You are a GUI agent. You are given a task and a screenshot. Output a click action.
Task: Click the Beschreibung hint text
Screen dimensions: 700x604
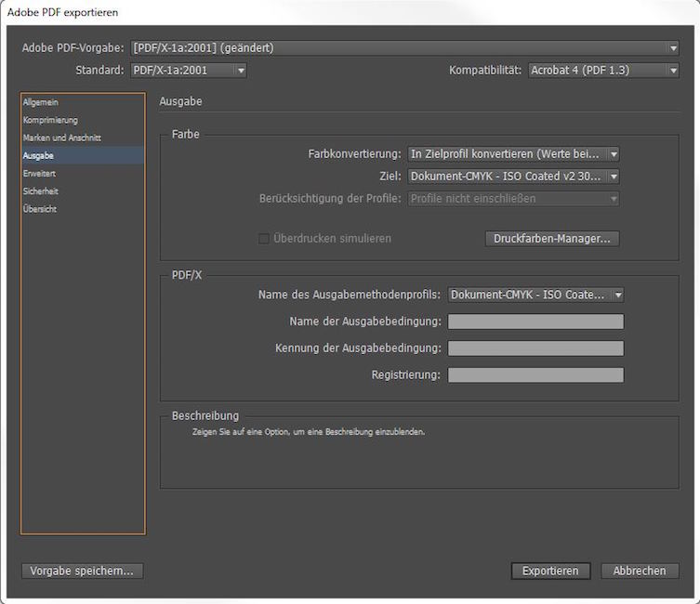tap(309, 432)
